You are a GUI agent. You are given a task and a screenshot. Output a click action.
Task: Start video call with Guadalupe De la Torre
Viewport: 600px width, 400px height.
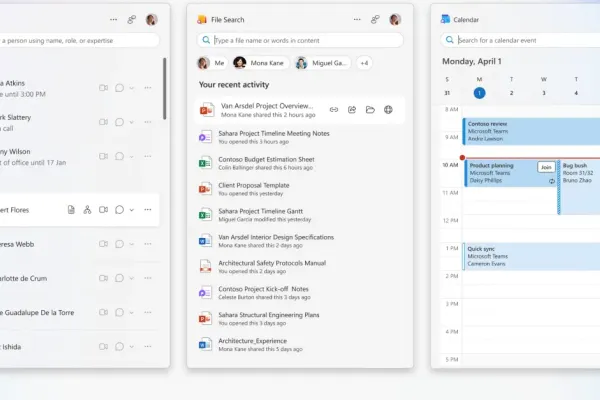(x=103, y=312)
